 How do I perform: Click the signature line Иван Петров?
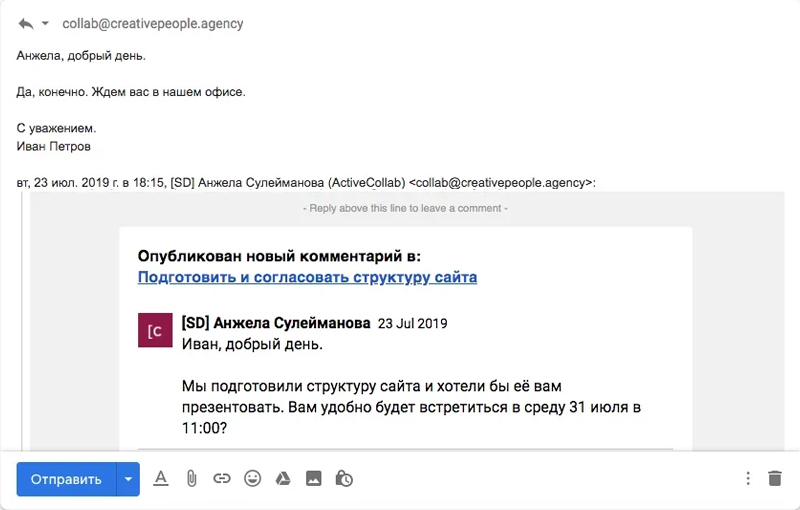[54, 146]
